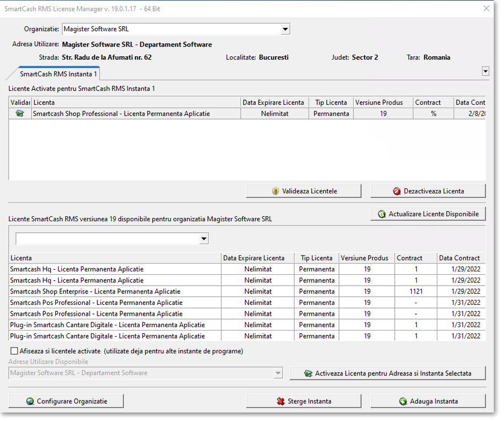Click Versiune Produs header in activated table
Image resolution: width=504 pixels, height=421 pixels.
point(383,103)
